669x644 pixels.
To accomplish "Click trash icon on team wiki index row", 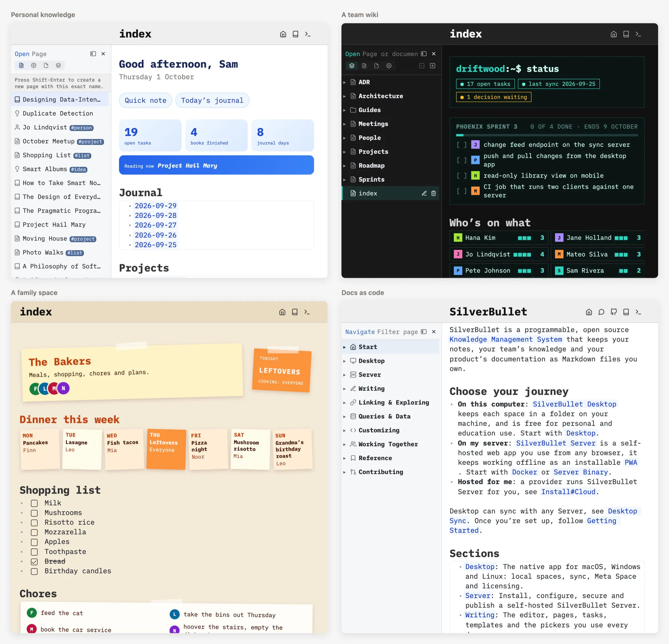I will point(434,193).
